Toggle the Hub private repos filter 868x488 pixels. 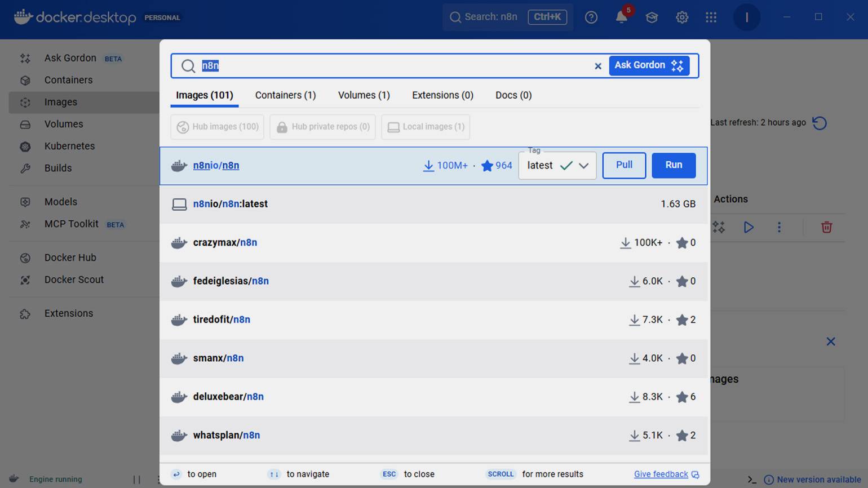point(323,127)
